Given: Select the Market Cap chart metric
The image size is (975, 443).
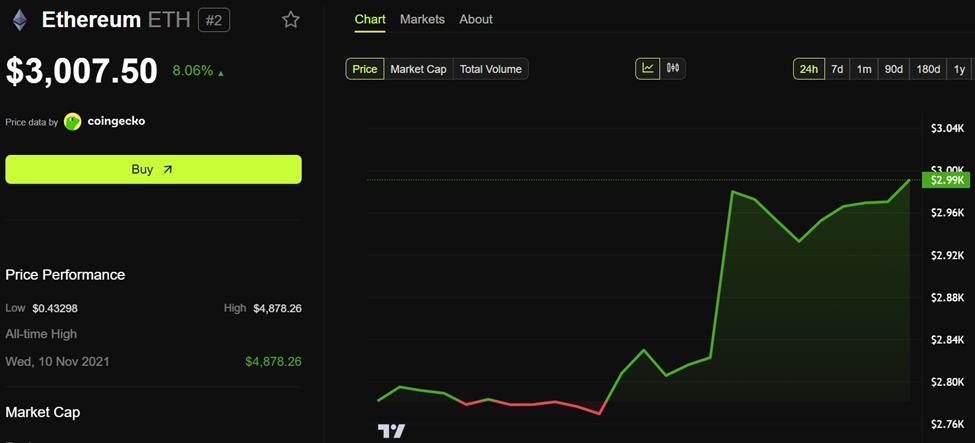Looking at the screenshot, I should (418, 69).
